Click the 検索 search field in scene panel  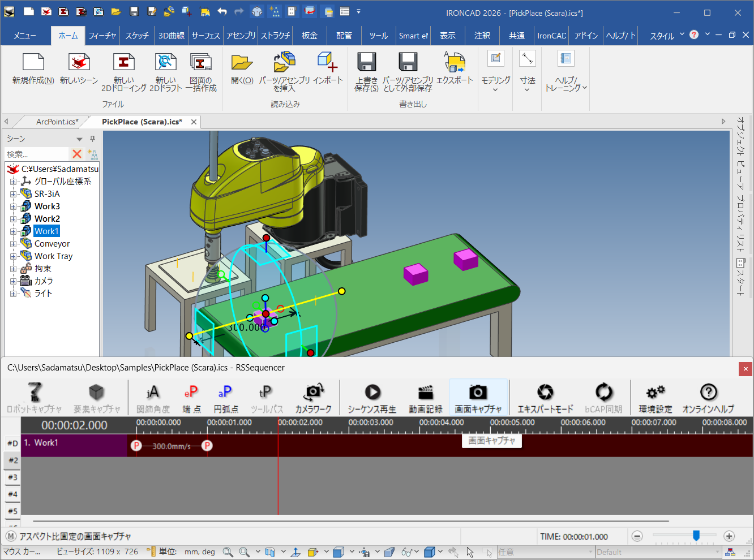click(x=37, y=154)
